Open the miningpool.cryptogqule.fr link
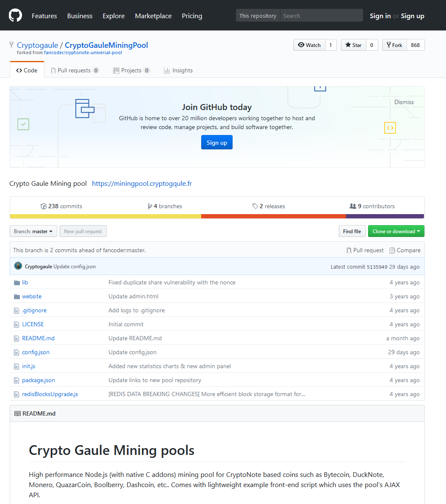Image resolution: width=446 pixels, height=504 pixels. tap(142, 183)
